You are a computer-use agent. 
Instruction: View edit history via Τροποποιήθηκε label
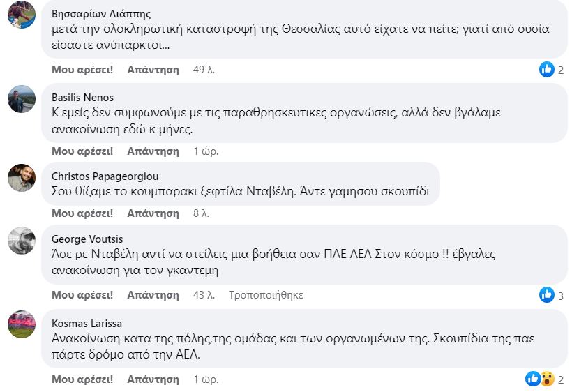coord(266,295)
